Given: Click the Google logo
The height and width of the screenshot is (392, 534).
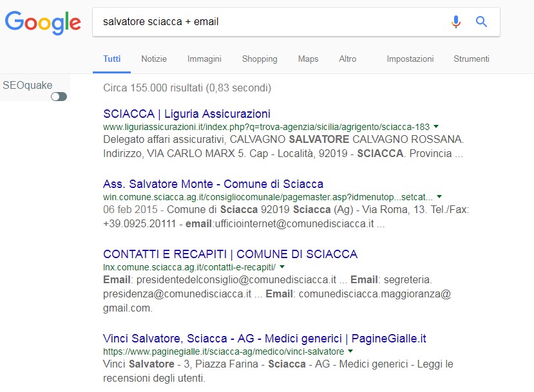Looking at the screenshot, I should [43, 23].
